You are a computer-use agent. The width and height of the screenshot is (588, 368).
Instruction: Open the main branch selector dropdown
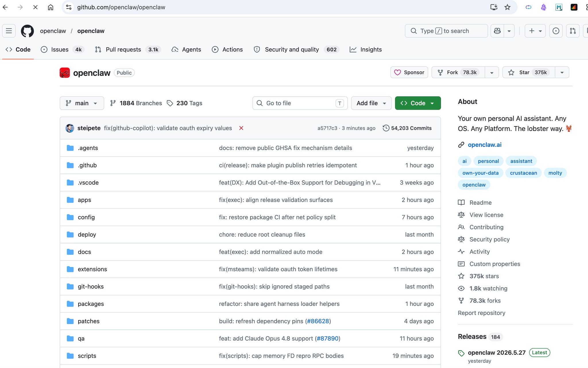(x=82, y=103)
